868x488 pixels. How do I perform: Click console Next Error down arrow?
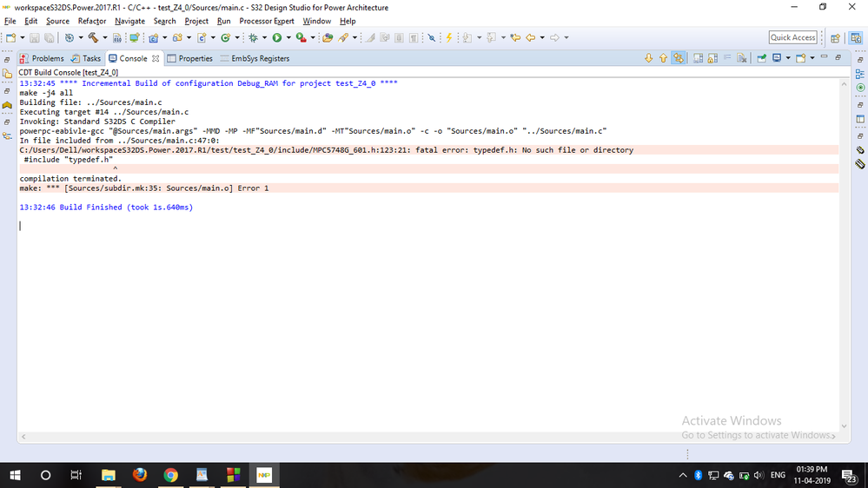pos(648,58)
